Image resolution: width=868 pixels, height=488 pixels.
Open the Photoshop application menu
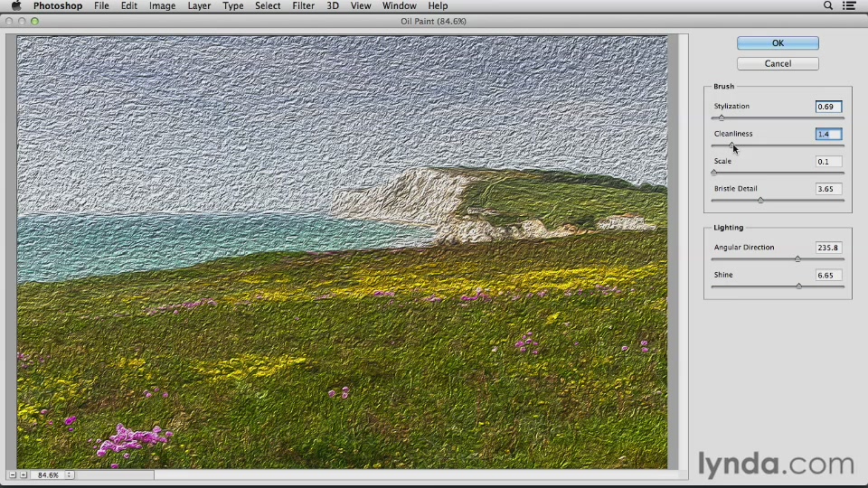point(58,5)
